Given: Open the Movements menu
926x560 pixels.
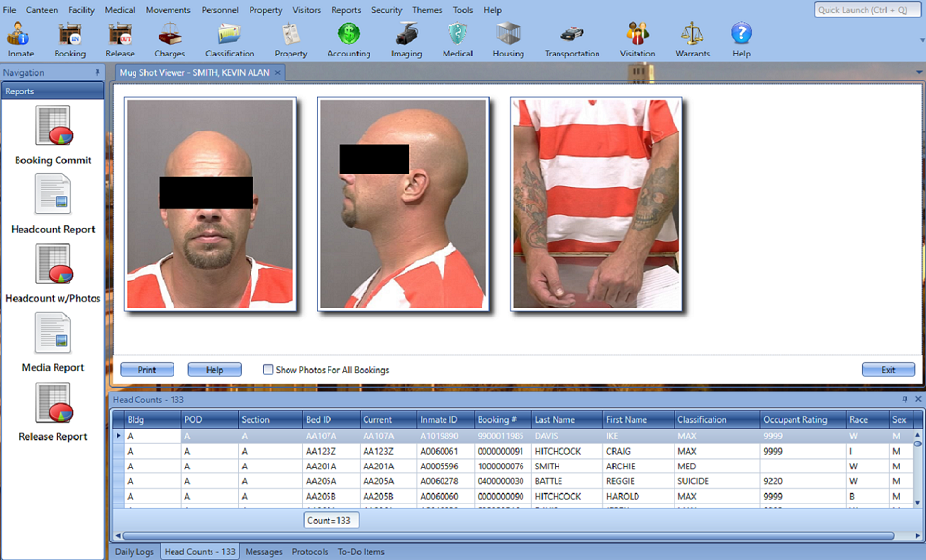Looking at the screenshot, I should [168, 10].
